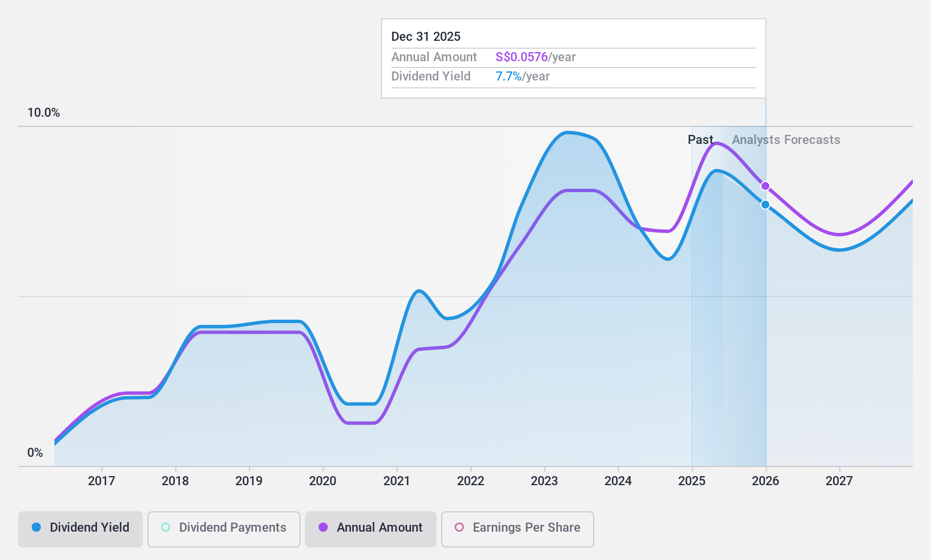Toggle the Dividend Payments series button
The height and width of the screenshot is (560, 931).
(x=223, y=529)
